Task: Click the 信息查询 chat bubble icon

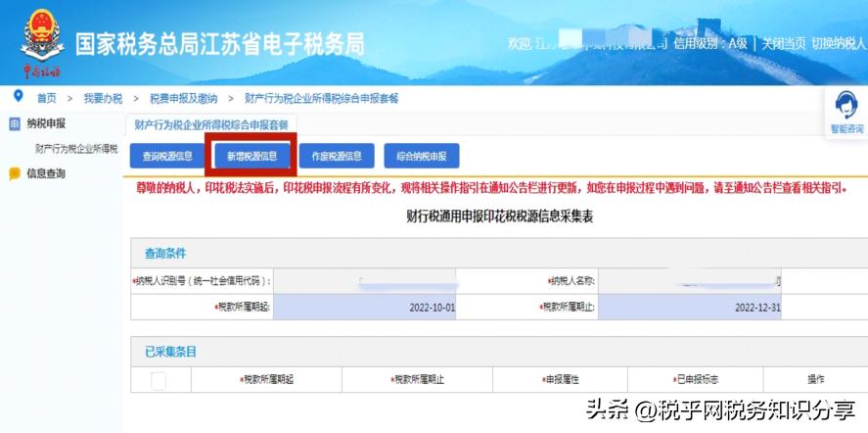Action: pos(15,174)
